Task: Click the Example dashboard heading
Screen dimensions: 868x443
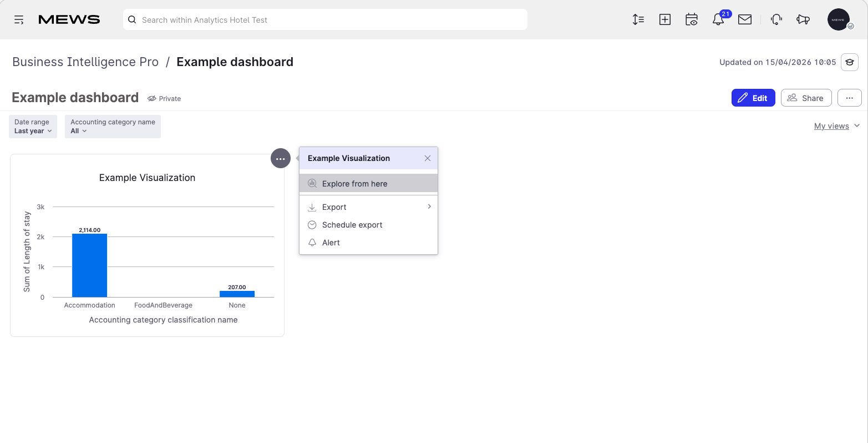Action: 75,98
